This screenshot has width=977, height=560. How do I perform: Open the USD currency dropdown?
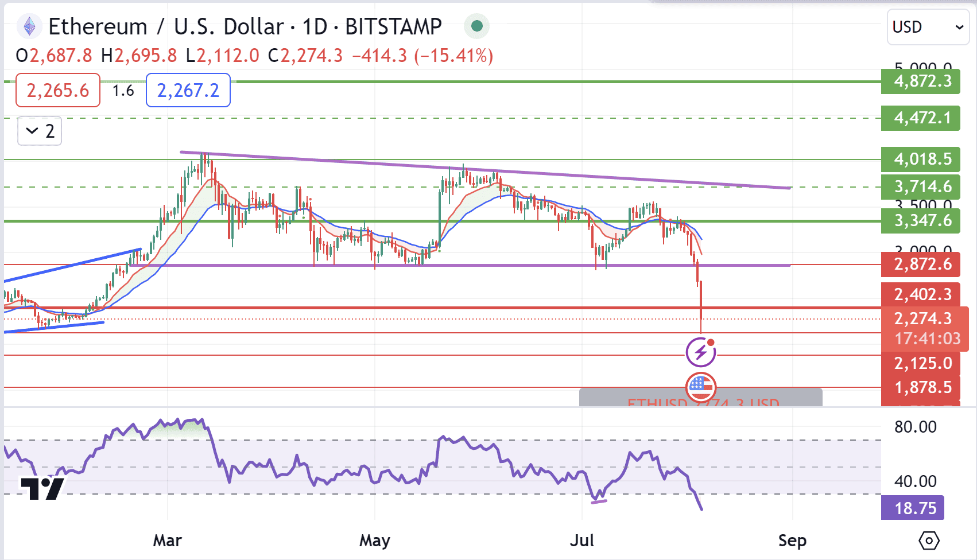coord(928,27)
